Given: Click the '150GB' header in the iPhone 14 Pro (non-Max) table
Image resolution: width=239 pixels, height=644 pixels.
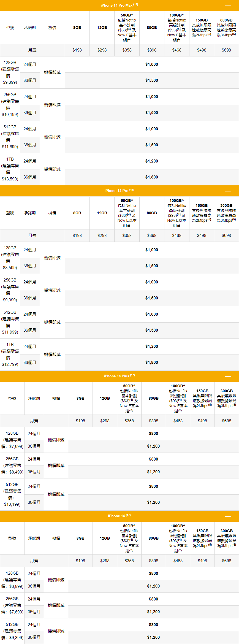Looking at the screenshot, I should [x=202, y=213].
